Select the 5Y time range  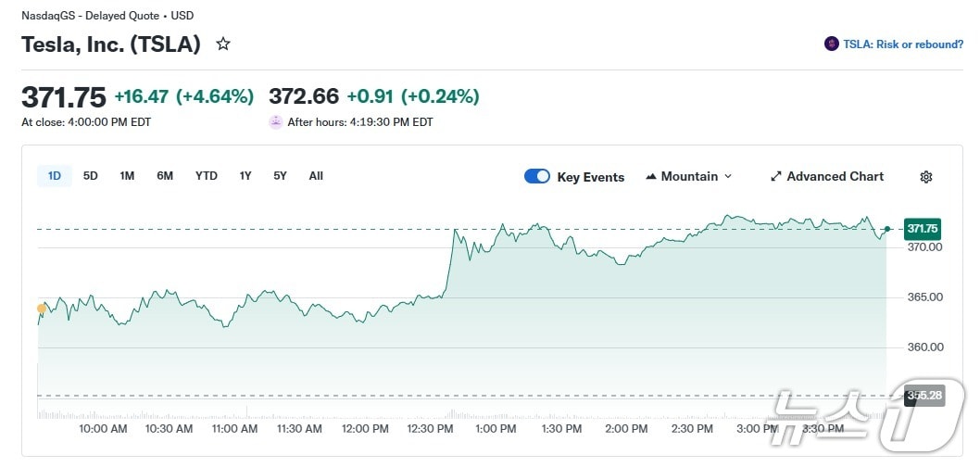[280, 176]
